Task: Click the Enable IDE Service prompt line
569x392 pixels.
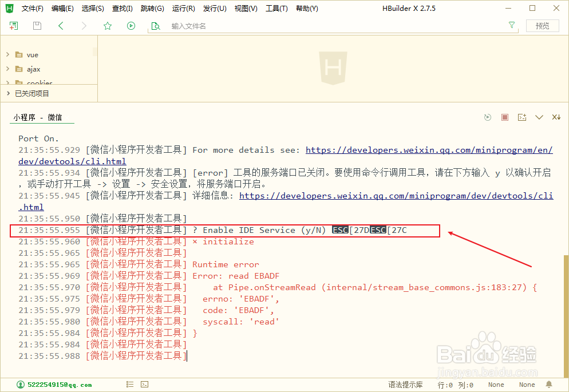Action: click(212, 230)
